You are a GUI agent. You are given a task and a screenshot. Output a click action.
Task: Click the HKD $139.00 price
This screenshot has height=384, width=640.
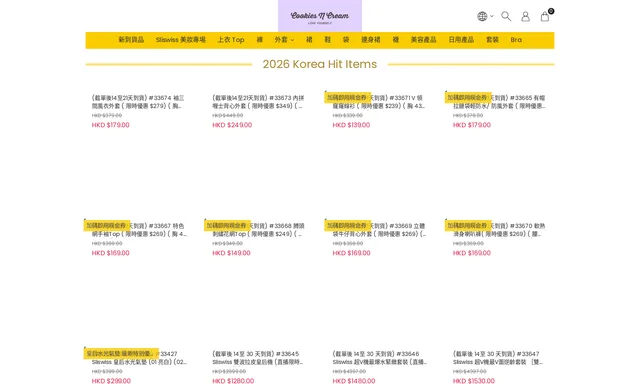(x=351, y=125)
